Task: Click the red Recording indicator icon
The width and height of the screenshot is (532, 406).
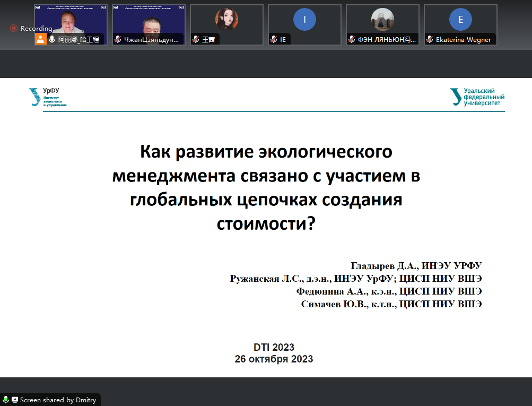Action: coord(14,28)
